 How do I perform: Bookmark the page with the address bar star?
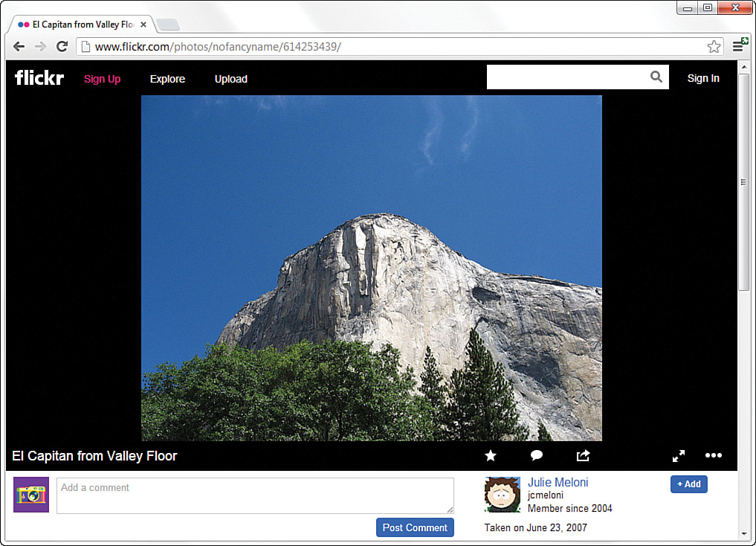714,46
